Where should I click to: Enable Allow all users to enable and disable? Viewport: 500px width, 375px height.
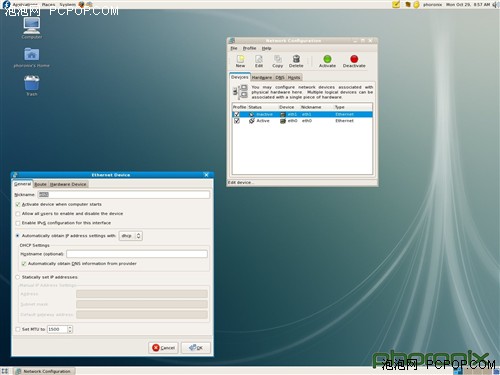[x=18, y=213]
